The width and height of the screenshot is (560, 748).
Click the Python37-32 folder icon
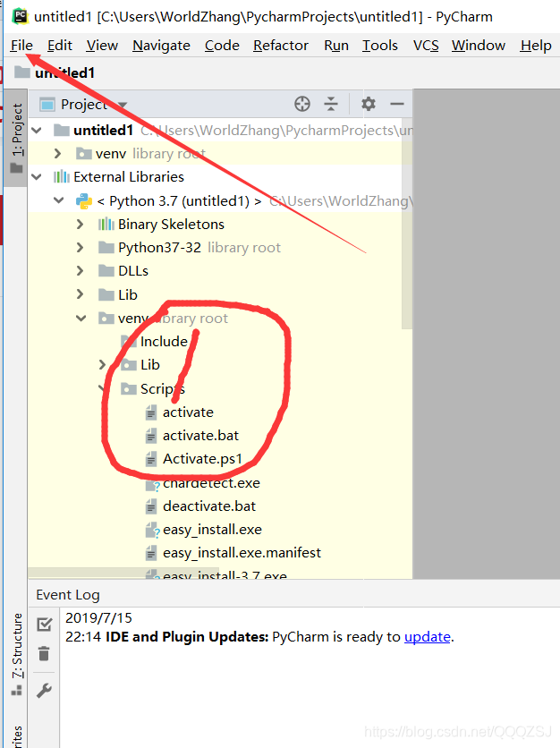coord(106,247)
